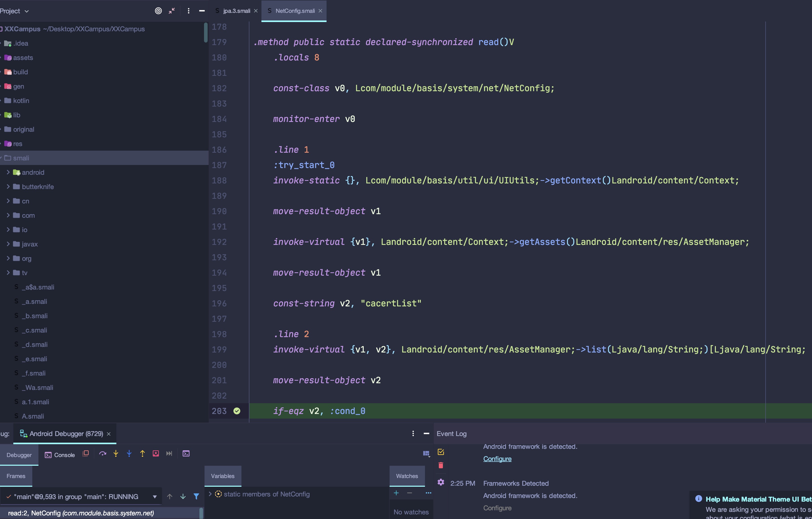Screen dimensions: 812x519
Task: Click info icon on Material Theme notification
Action: (x=699, y=499)
